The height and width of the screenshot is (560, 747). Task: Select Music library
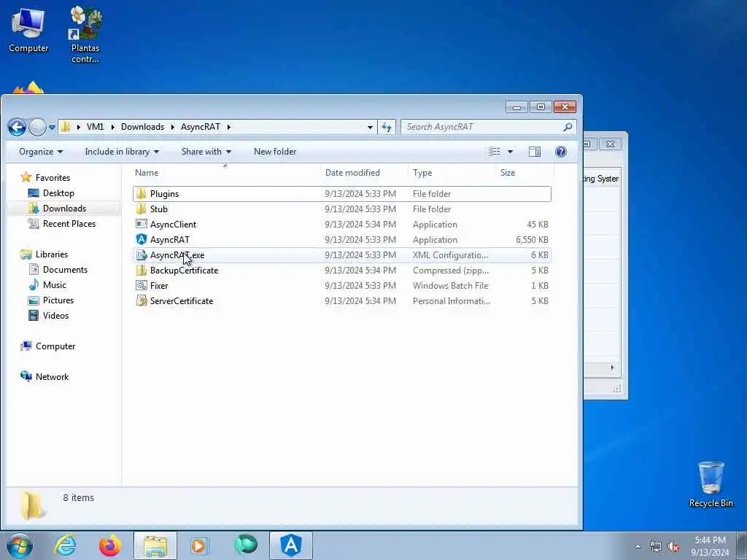tap(54, 285)
